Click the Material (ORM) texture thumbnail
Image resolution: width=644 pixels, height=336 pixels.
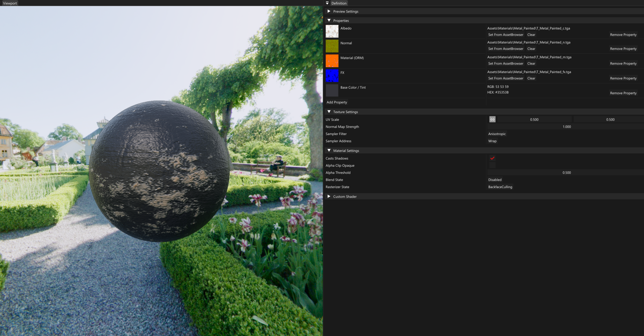click(x=332, y=61)
